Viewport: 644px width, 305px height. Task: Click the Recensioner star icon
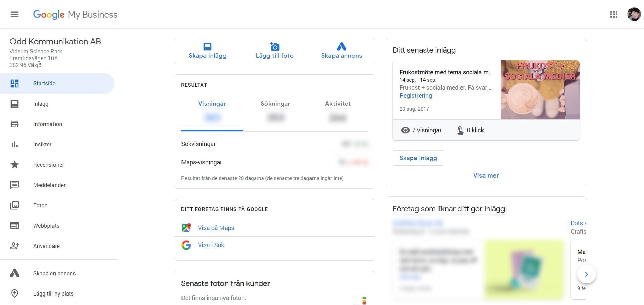(15, 165)
